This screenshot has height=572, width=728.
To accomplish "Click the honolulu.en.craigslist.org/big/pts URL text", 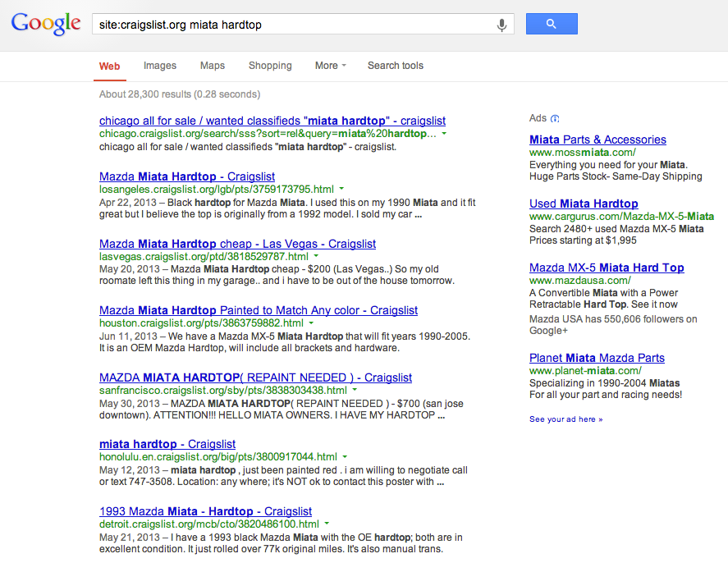I will click(218, 457).
